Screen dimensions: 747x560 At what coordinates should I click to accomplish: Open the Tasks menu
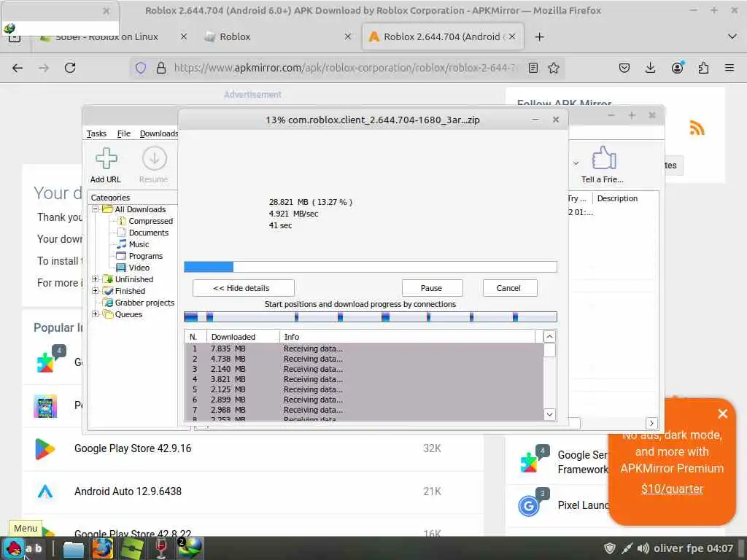(x=96, y=134)
